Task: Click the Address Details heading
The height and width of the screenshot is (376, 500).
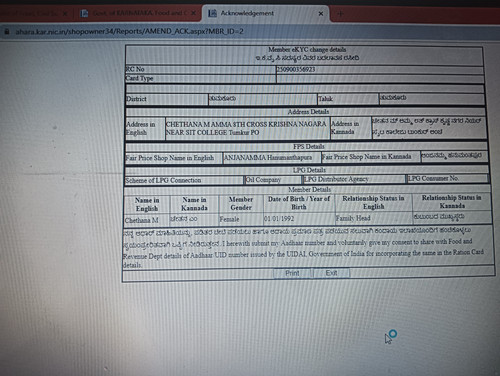Action: click(308, 111)
